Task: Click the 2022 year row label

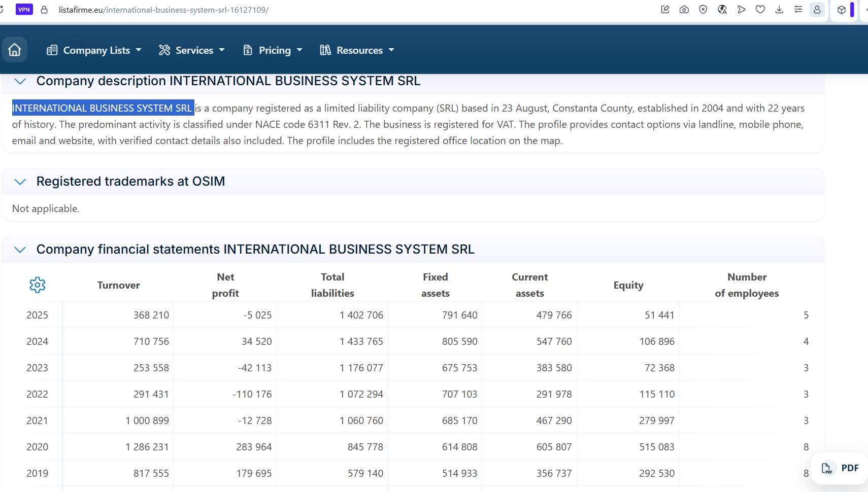Action: [37, 394]
